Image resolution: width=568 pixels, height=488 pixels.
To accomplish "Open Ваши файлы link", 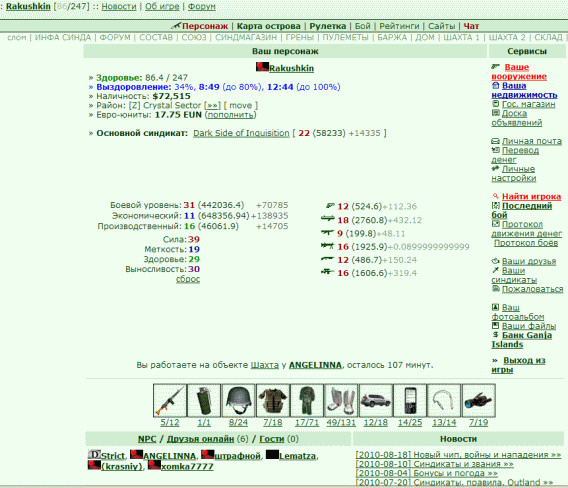I will point(529,326).
